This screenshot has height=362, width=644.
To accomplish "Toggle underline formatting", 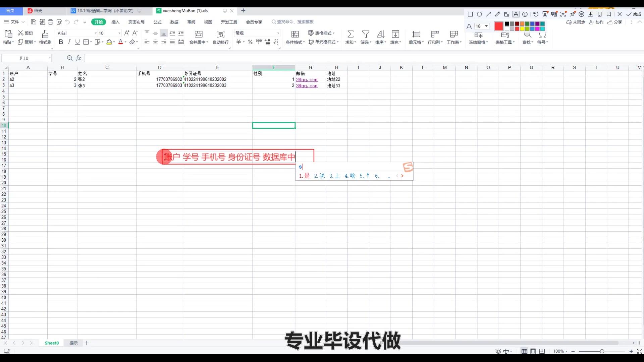I will [77, 42].
